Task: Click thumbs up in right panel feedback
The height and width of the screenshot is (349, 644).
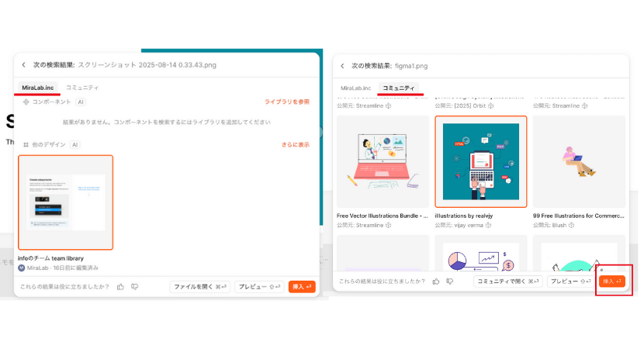Action: point(436,282)
